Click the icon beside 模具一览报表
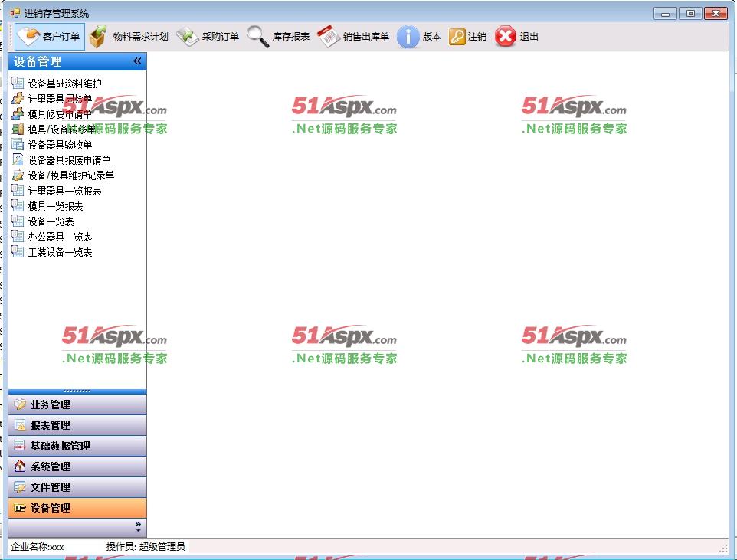Viewport: 737px width, 560px height. click(x=18, y=206)
